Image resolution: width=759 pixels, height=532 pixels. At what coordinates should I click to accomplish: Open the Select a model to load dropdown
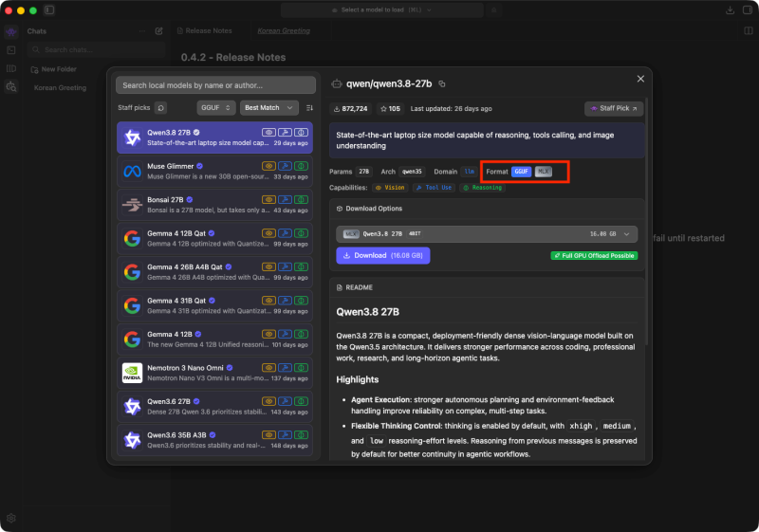[x=382, y=10]
